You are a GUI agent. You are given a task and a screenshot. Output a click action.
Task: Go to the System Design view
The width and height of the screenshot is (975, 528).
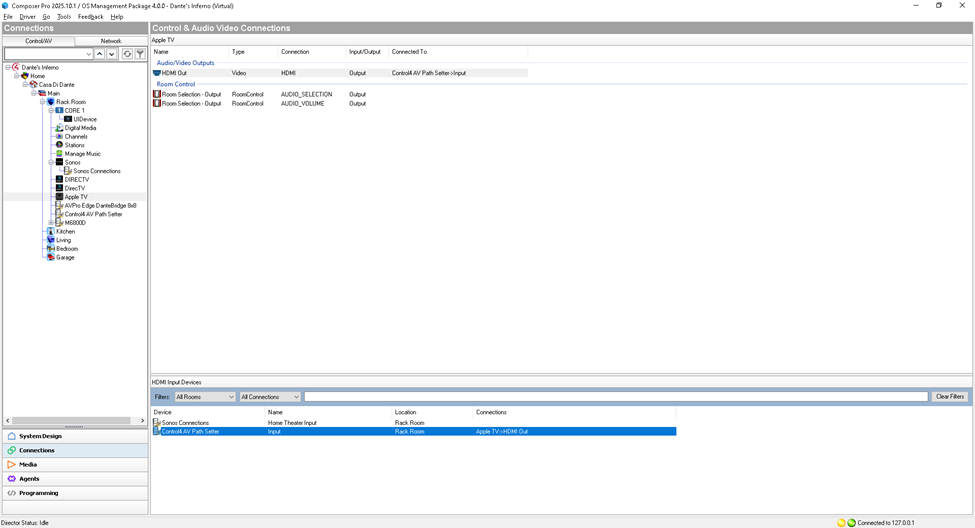40,436
